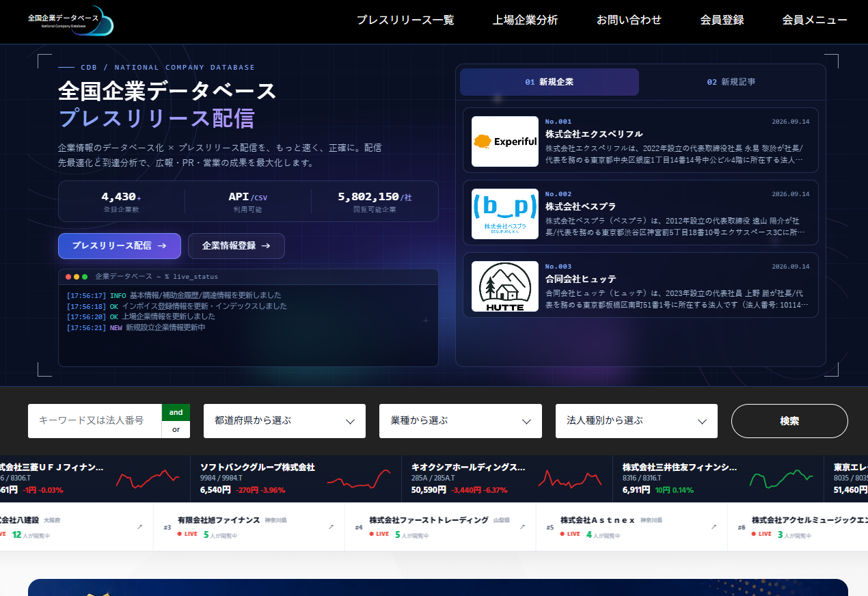The width and height of the screenshot is (868, 596).
Task: Click the 株式会社三井住友フィナンシャル ticker name
Action: click(x=680, y=468)
